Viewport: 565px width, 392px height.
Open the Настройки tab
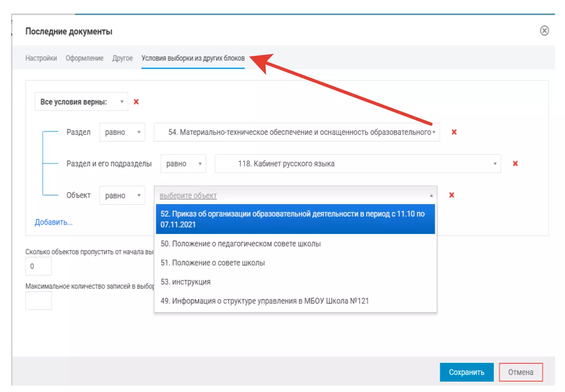coord(41,58)
